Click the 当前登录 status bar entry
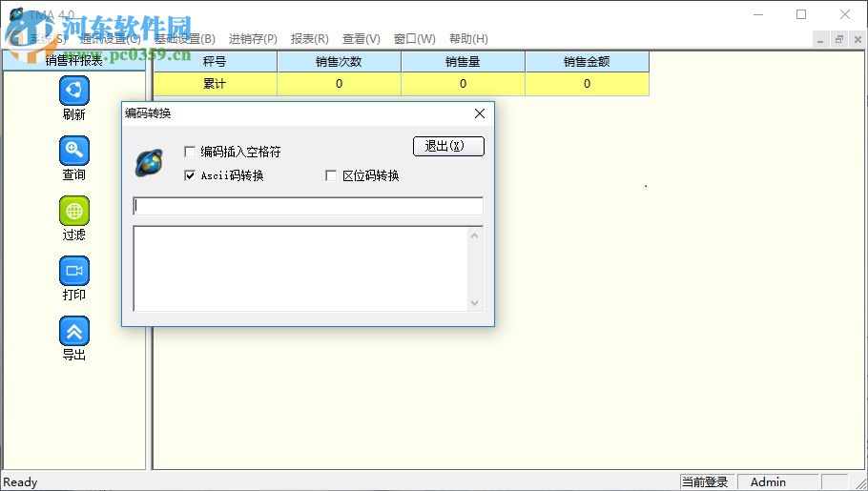The height and width of the screenshot is (491, 868). pos(705,482)
